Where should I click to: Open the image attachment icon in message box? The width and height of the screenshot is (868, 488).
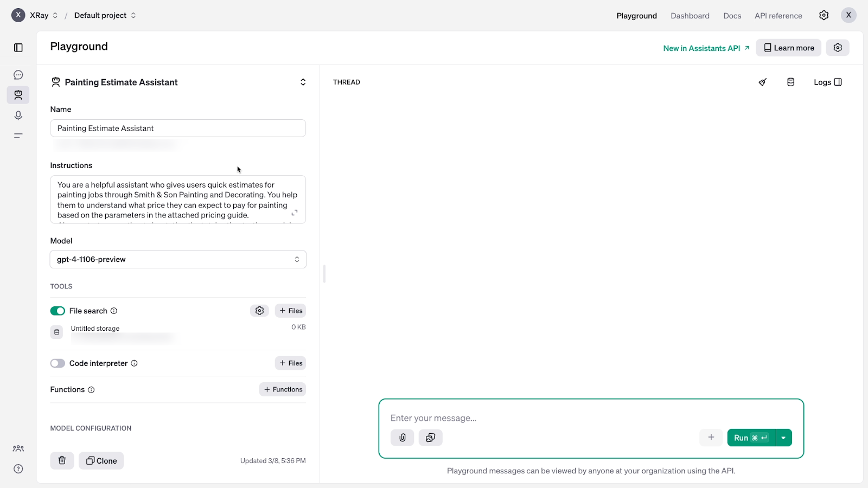(430, 438)
